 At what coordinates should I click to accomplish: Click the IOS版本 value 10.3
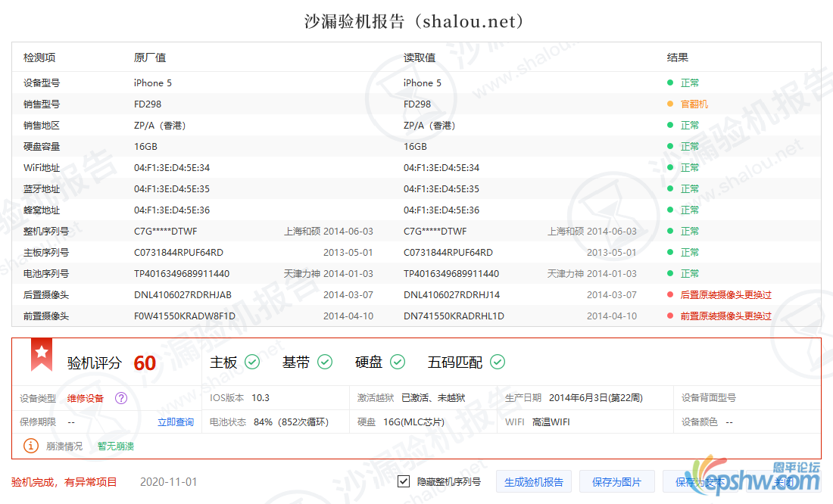coord(261,398)
